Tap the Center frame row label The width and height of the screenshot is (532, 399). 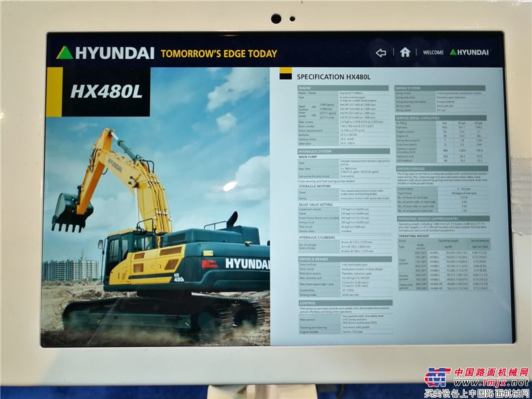tap(405, 188)
